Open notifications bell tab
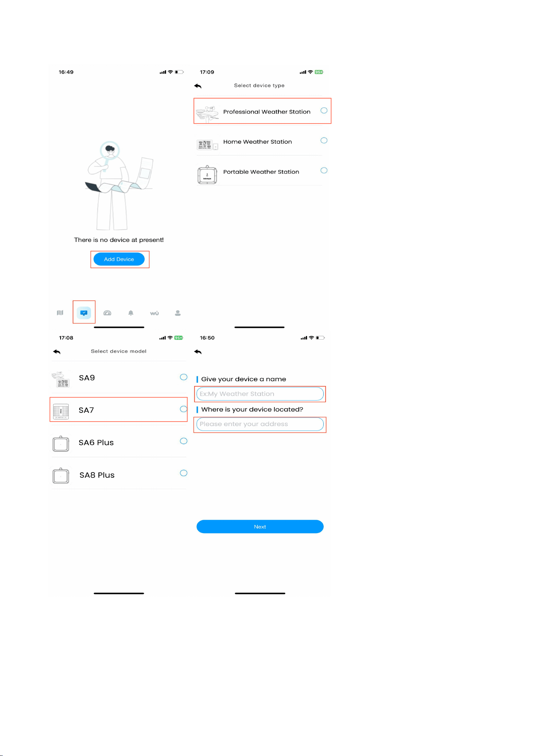The height and width of the screenshot is (756, 535). pyautogui.click(x=131, y=313)
